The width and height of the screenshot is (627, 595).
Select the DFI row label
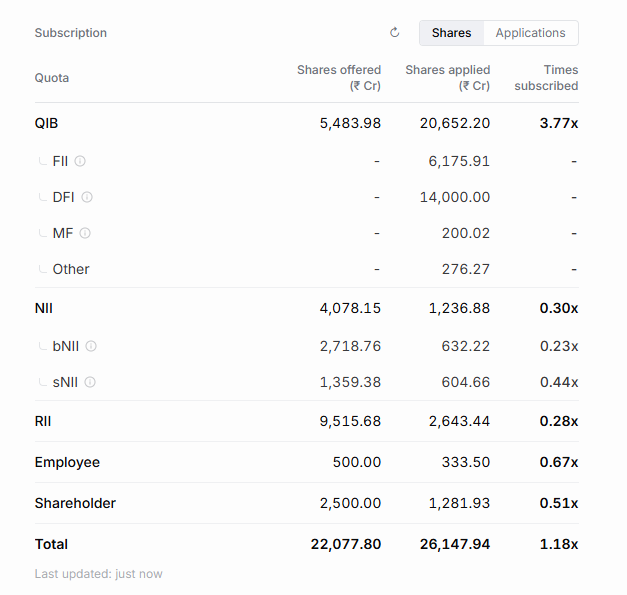(64, 197)
